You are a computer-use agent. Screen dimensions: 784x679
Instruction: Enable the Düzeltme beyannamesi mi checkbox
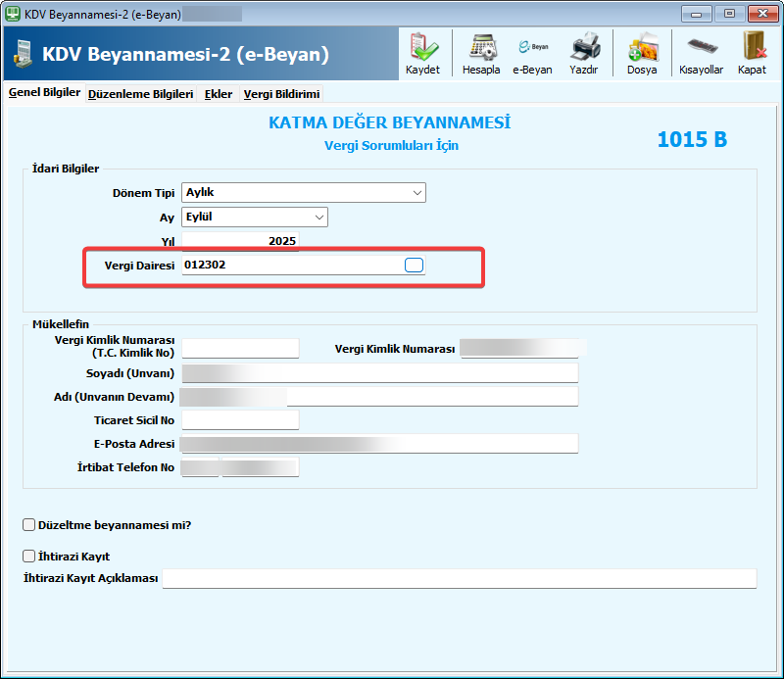28,524
